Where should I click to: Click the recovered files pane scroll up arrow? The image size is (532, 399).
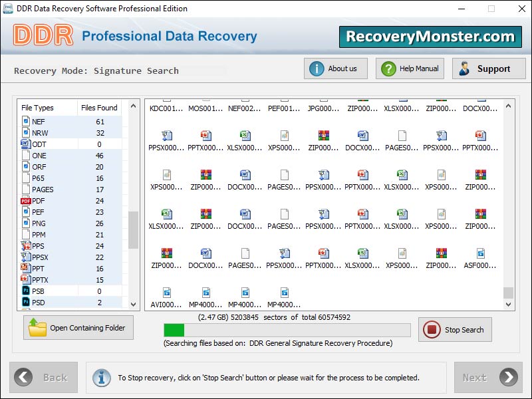(x=508, y=106)
